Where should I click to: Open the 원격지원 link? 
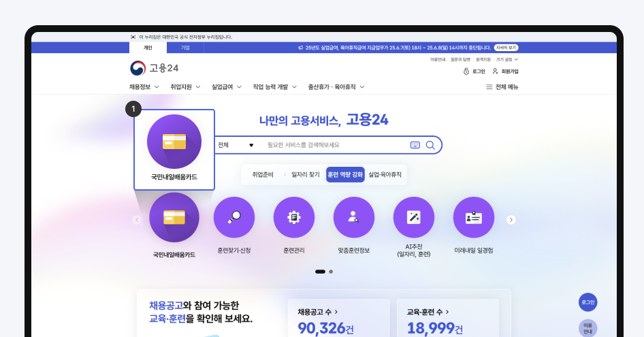click(483, 60)
